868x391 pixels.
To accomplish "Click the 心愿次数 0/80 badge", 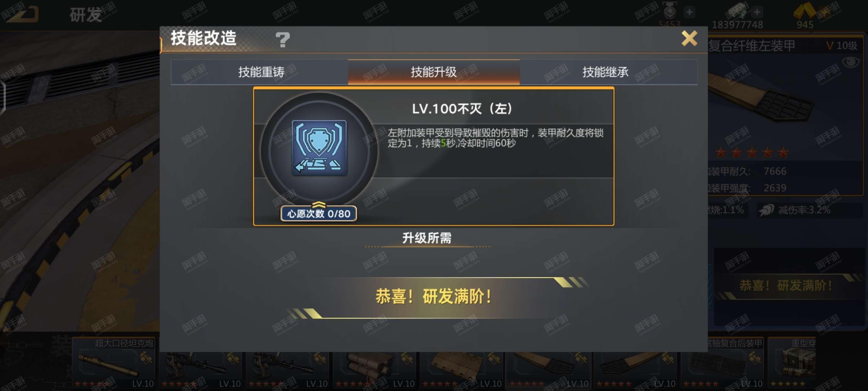I will (318, 213).
